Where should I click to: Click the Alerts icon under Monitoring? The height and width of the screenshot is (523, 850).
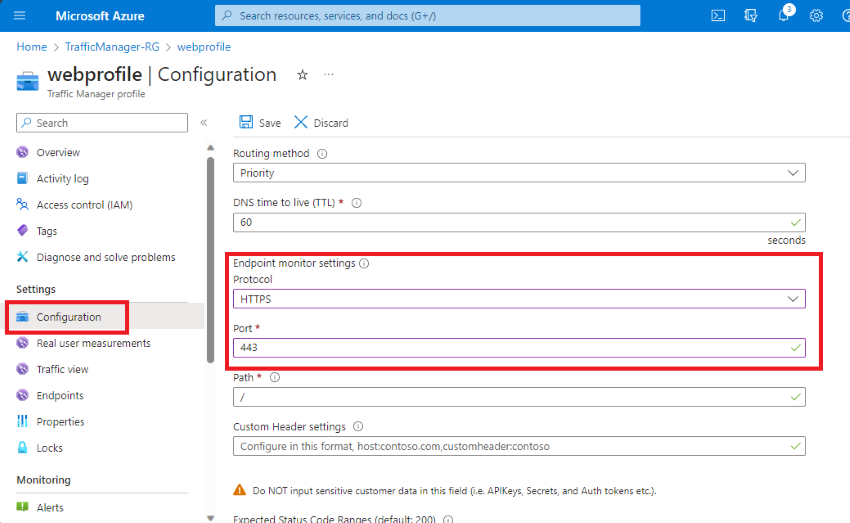click(x=22, y=507)
